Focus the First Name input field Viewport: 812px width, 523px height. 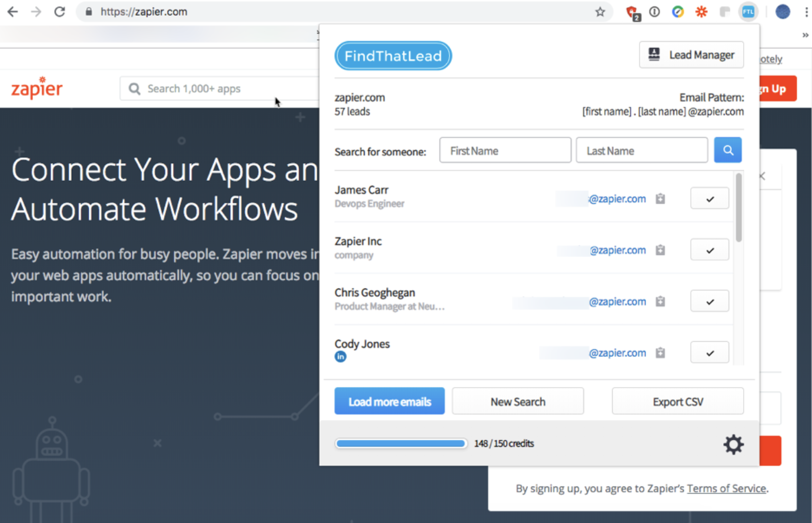tap(505, 151)
